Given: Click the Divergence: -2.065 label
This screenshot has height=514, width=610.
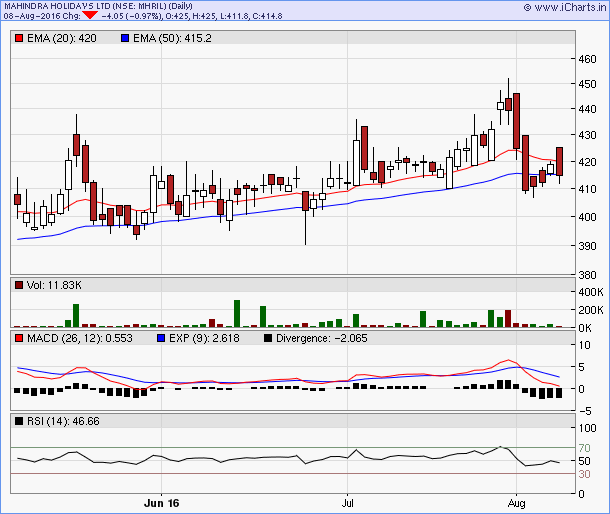Looking at the screenshot, I should 321,338.
